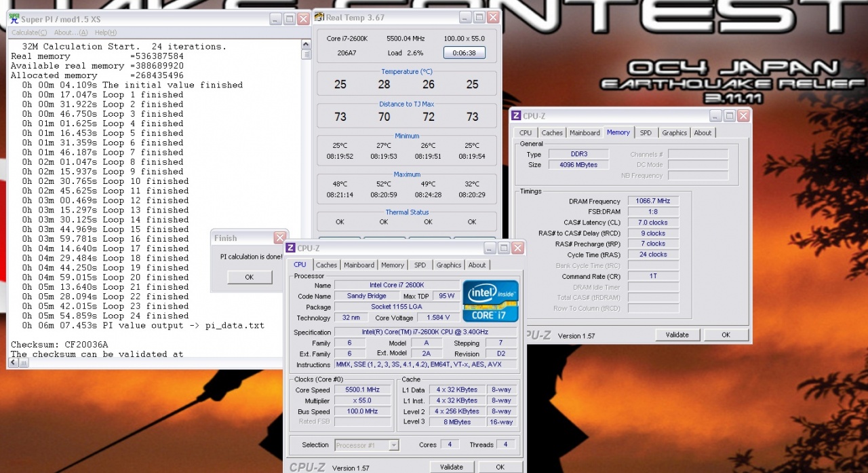Click the Validate button in the CPU-Z CPU window
The width and height of the screenshot is (868, 473).
(x=451, y=467)
